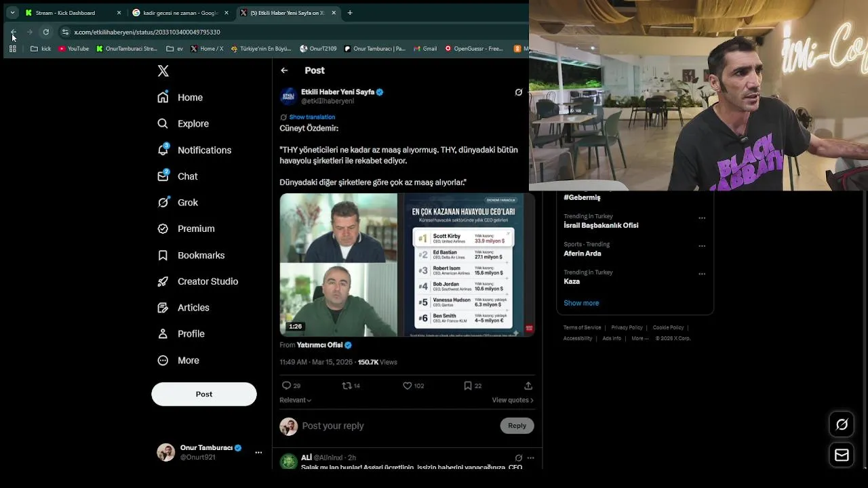Open the kick bookmarks folder
This screenshot has height=488, width=868.
(x=41, y=49)
